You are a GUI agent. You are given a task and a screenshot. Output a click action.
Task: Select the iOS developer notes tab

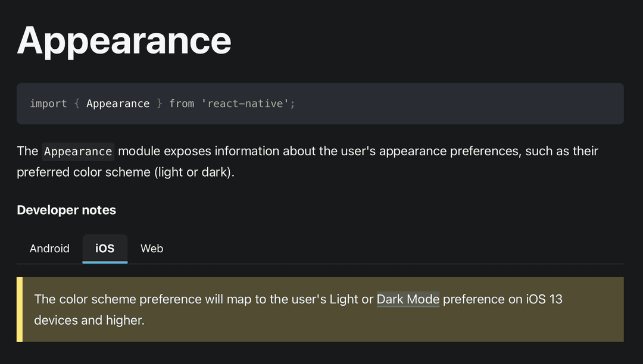[x=105, y=249]
